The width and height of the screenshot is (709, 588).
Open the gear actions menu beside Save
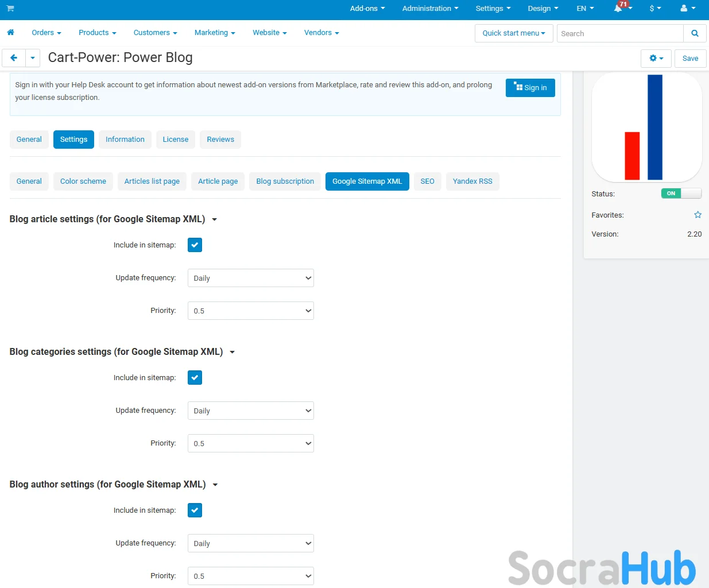pos(656,59)
